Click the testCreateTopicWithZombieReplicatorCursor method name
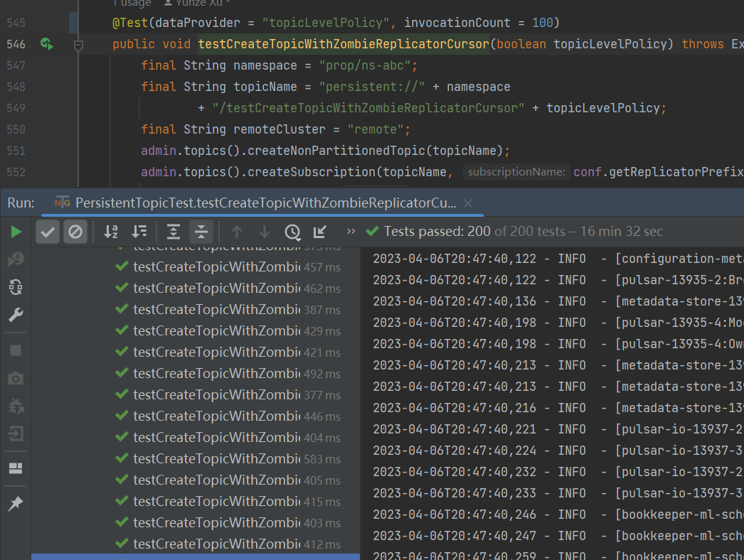 click(344, 44)
